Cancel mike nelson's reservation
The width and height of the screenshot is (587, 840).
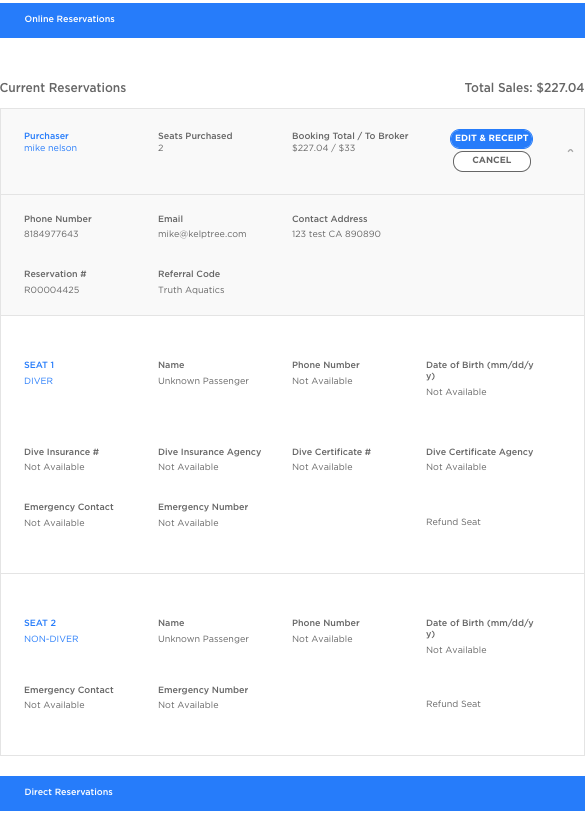(x=492, y=161)
